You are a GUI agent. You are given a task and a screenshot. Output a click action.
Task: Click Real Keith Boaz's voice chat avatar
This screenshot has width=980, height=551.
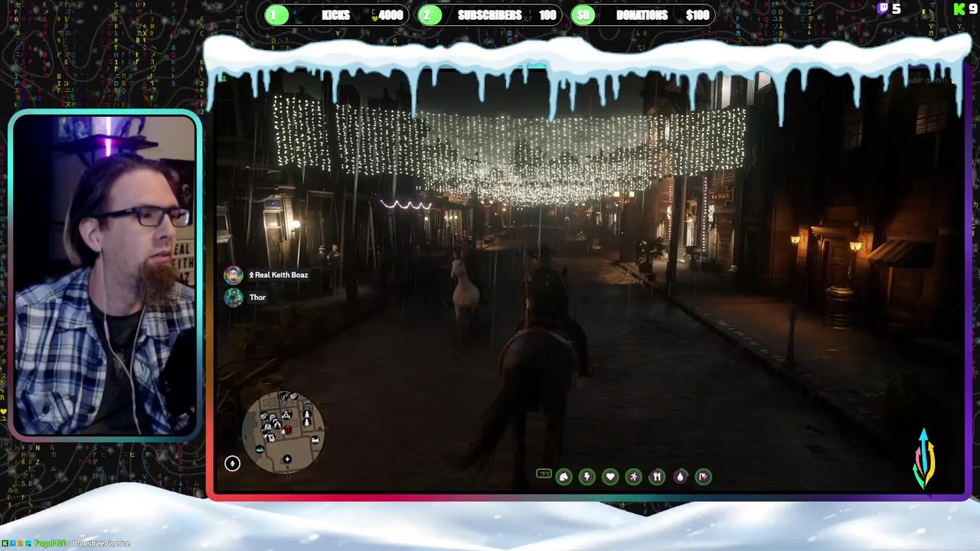(x=234, y=275)
